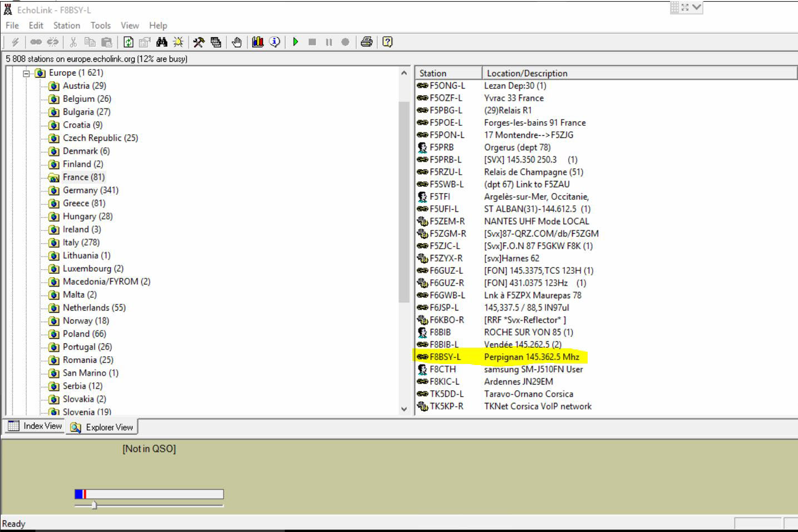Select station F6KBO-R RRF reflector
The image size is (798, 532).
point(491,320)
